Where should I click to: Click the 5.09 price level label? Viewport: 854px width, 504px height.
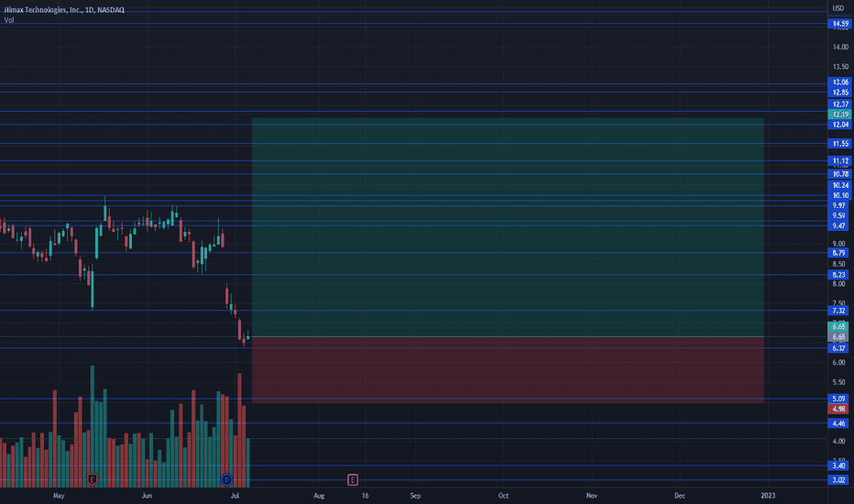(x=839, y=399)
